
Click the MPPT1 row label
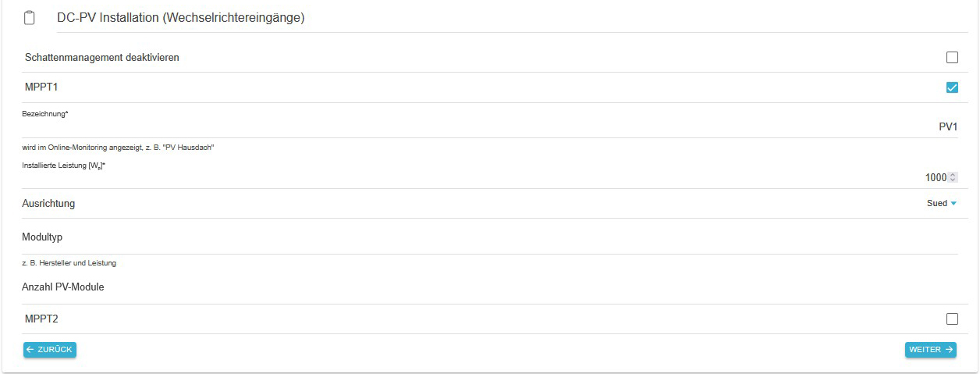pos(41,87)
